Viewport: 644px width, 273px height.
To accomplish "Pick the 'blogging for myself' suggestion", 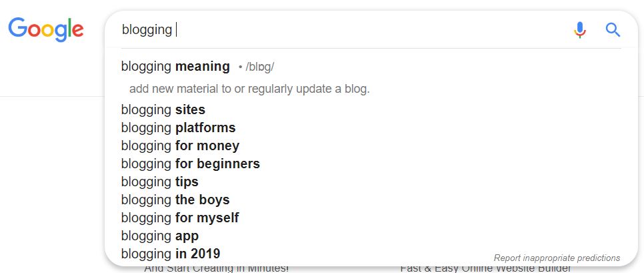I will [x=371, y=218].
